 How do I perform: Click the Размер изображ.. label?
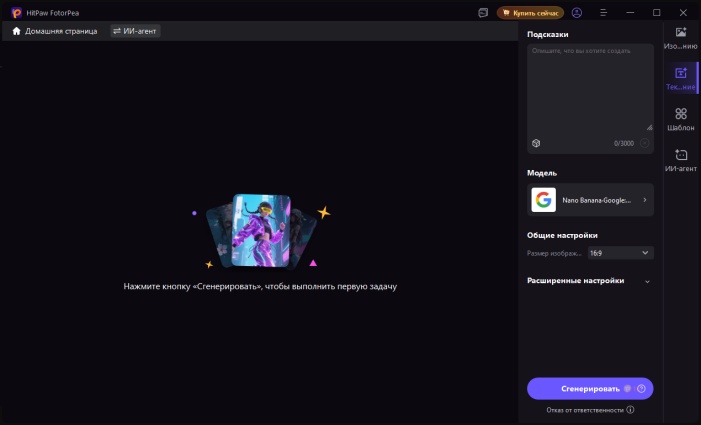coord(554,253)
